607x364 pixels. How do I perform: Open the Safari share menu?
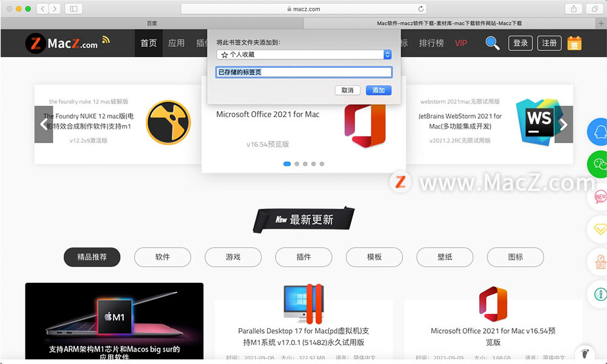coord(574,8)
